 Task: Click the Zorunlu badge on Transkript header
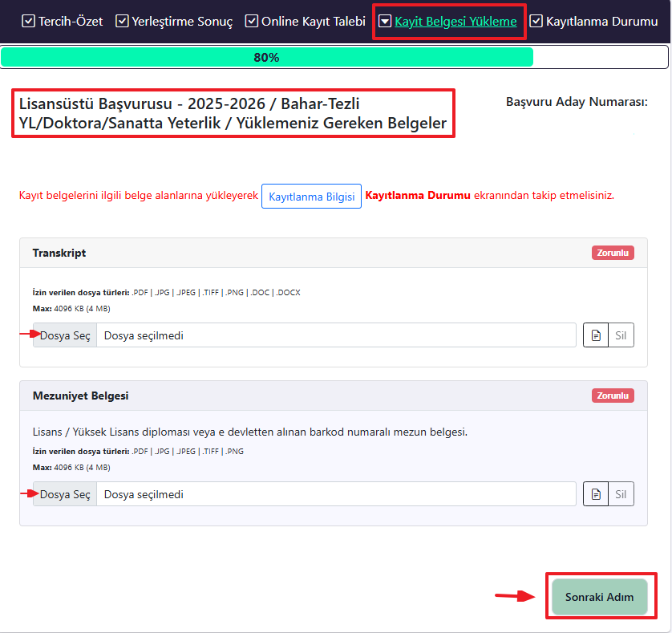613,253
